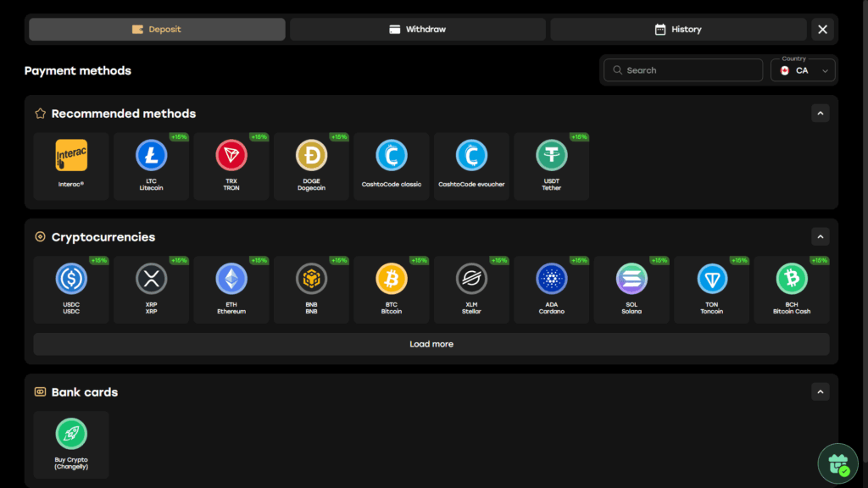Viewport: 868px width, 488px height.
Task: Click Load more cryptocurrencies button
Action: click(x=431, y=344)
